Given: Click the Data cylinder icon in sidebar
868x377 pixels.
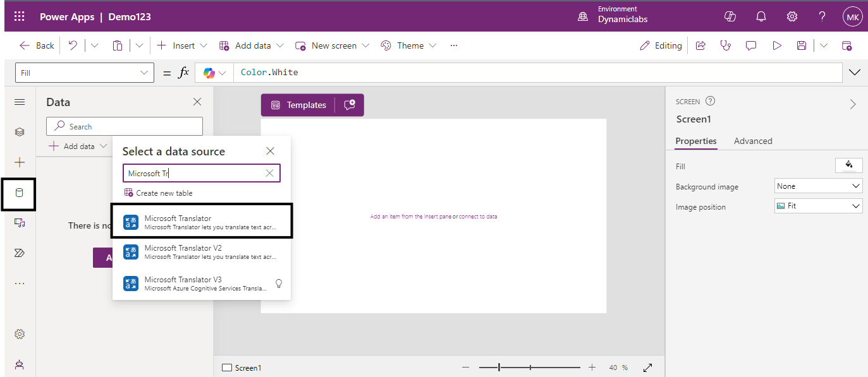Looking at the screenshot, I should [19, 193].
